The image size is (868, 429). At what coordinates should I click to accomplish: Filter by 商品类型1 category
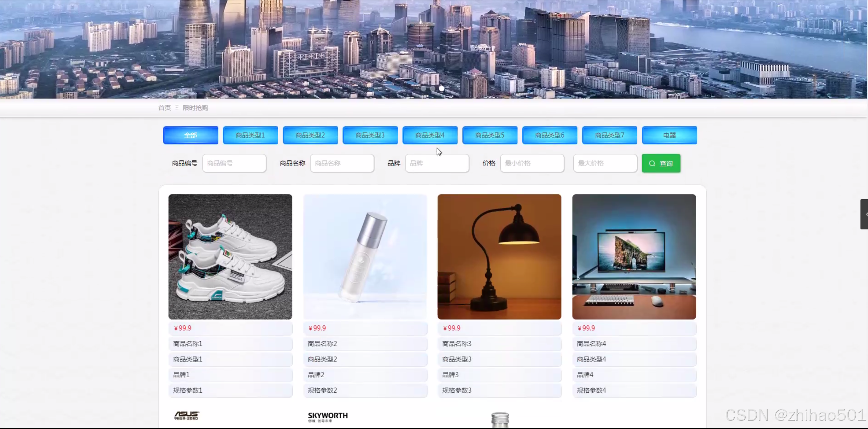pyautogui.click(x=250, y=135)
